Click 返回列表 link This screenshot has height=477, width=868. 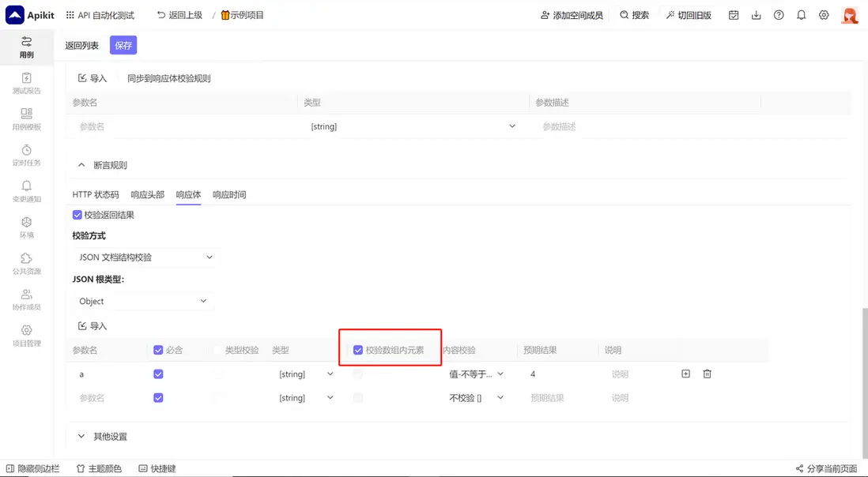tap(82, 45)
